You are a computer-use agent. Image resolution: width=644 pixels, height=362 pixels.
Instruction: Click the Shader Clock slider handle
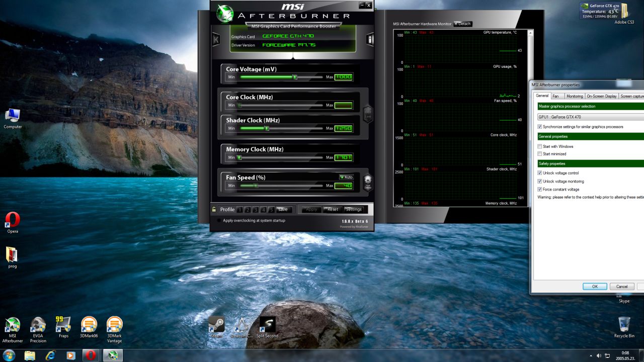[267, 128]
